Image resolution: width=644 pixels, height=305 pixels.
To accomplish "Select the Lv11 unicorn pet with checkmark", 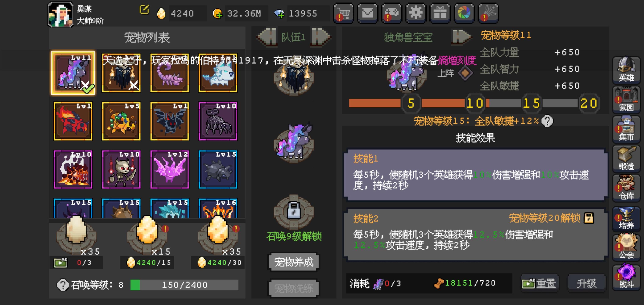I will click(x=73, y=73).
